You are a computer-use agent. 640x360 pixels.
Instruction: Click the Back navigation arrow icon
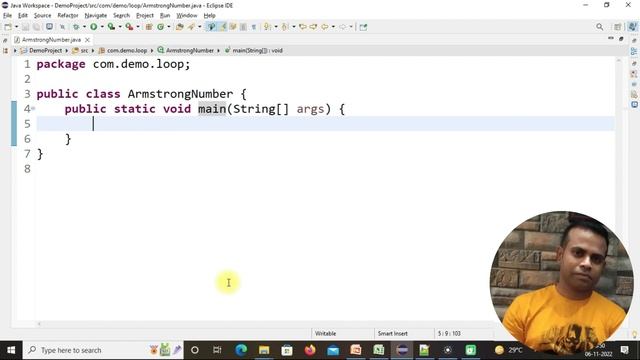click(324, 27)
